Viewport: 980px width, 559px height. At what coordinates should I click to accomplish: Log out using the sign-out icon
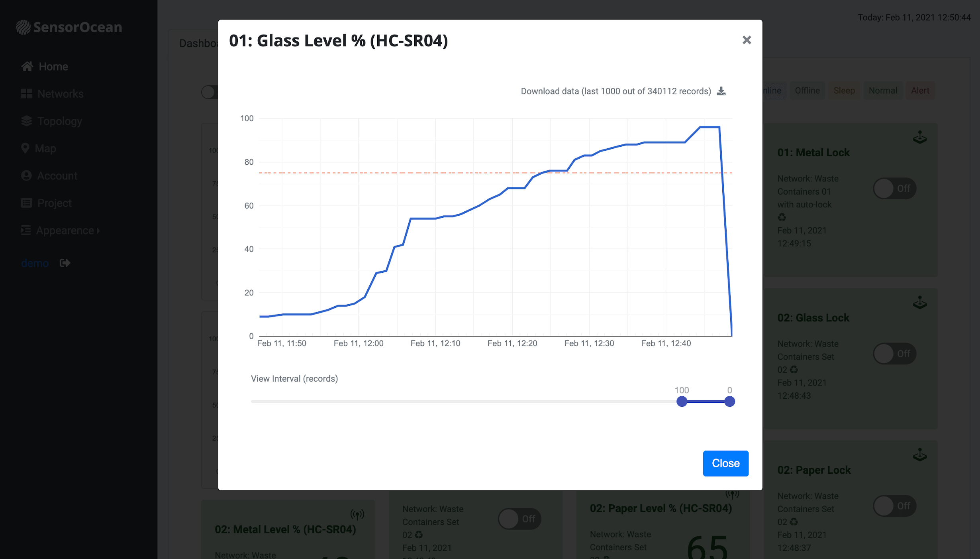click(x=65, y=263)
